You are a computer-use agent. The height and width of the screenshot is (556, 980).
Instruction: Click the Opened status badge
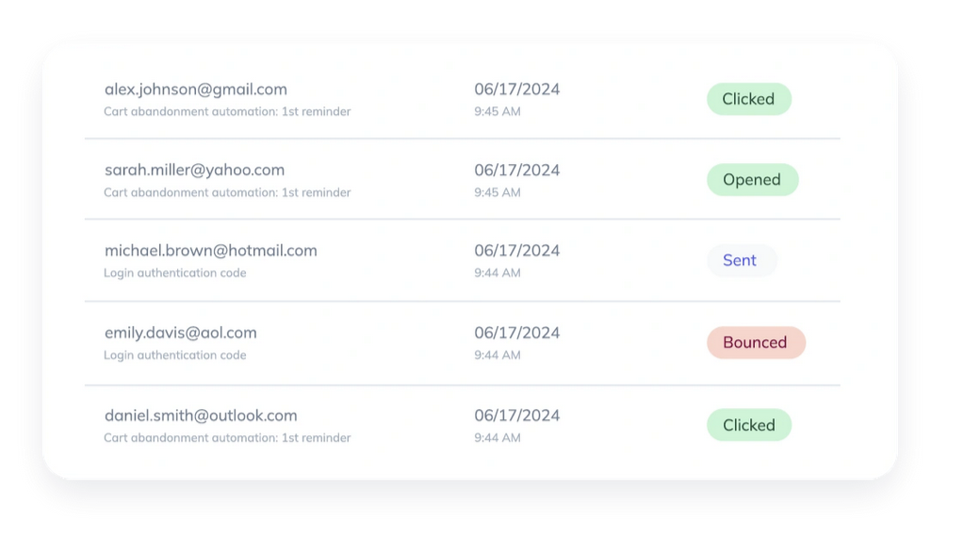(752, 180)
